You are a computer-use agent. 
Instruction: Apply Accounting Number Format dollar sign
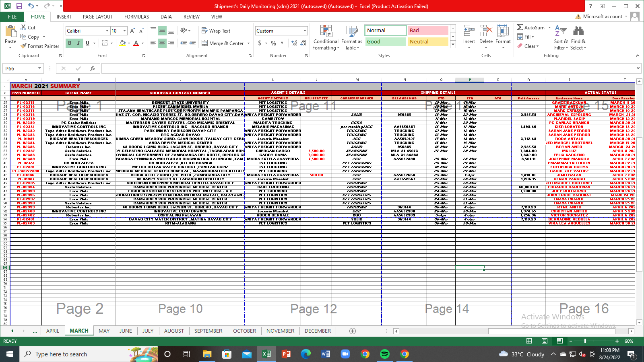pos(260,43)
